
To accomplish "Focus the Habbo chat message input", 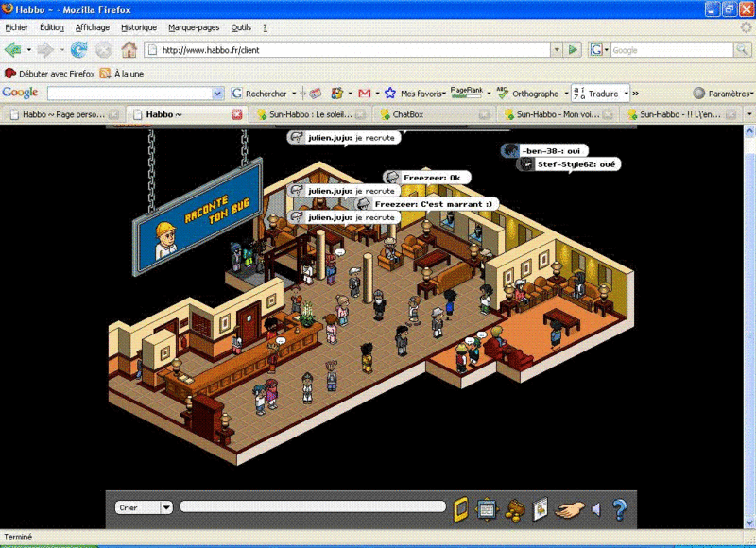I will pyautogui.click(x=313, y=506).
